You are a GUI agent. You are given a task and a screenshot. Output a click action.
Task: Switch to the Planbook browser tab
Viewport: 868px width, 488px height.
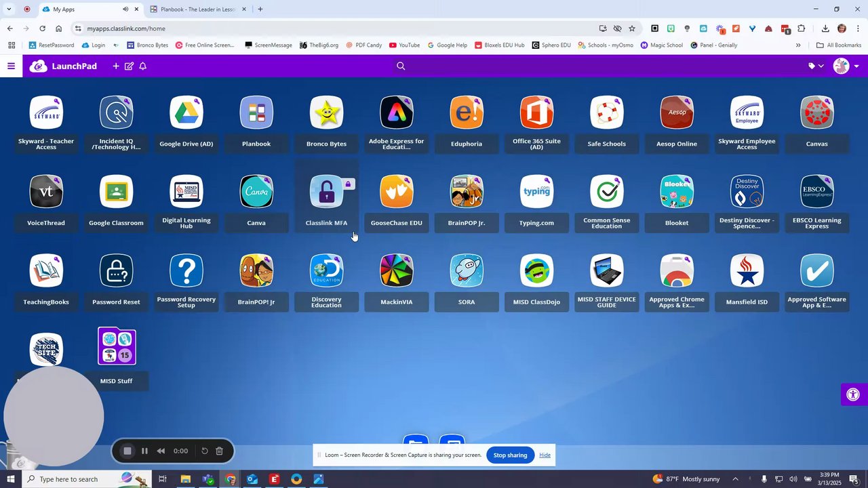click(x=197, y=9)
